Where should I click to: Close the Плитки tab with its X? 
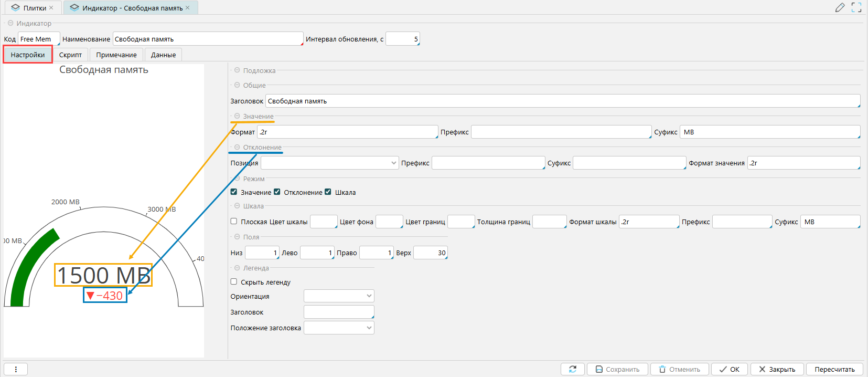tap(51, 8)
